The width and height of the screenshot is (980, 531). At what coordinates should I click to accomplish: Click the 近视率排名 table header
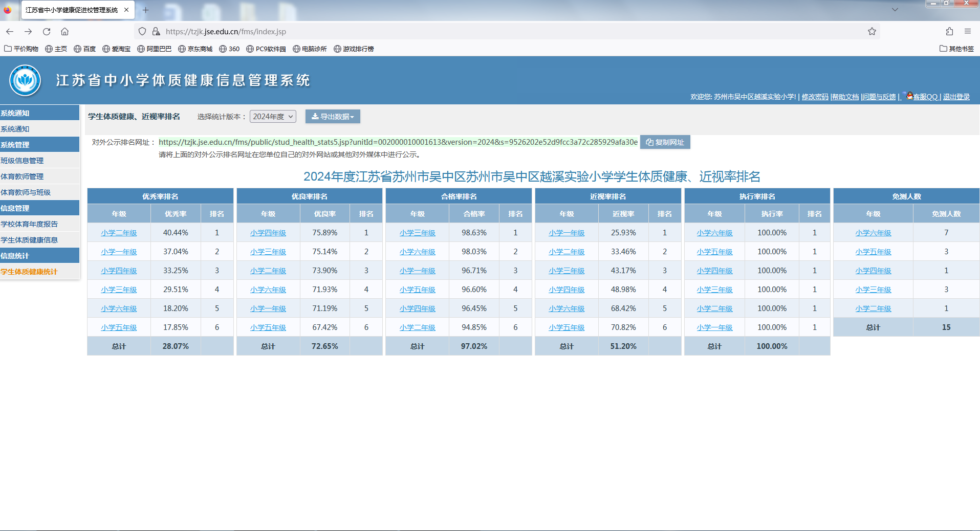click(x=608, y=196)
